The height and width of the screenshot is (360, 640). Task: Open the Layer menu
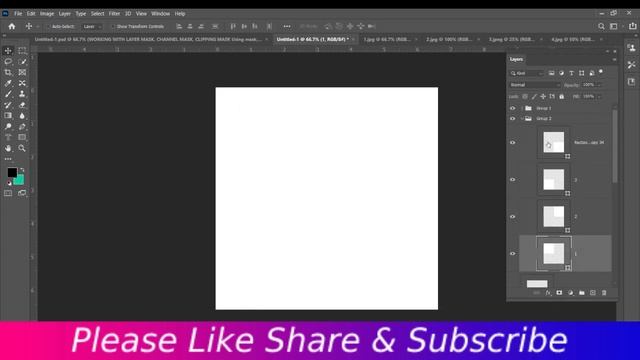pyautogui.click(x=64, y=14)
